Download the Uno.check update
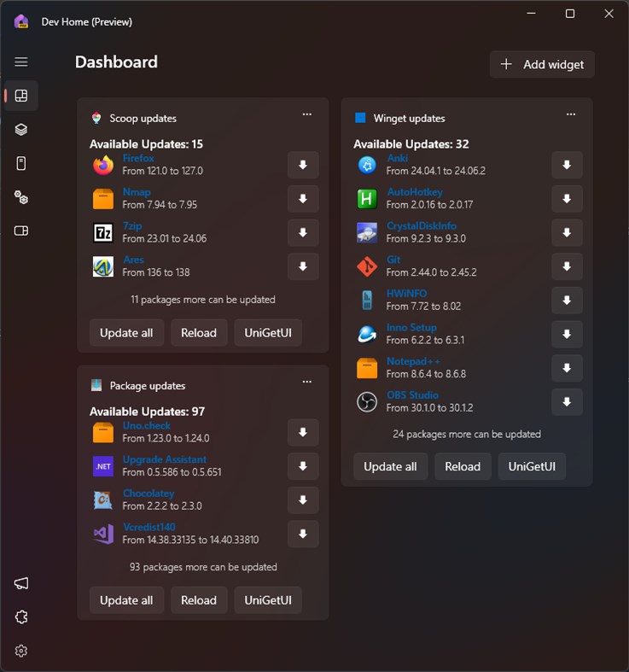629x672 pixels. [303, 432]
